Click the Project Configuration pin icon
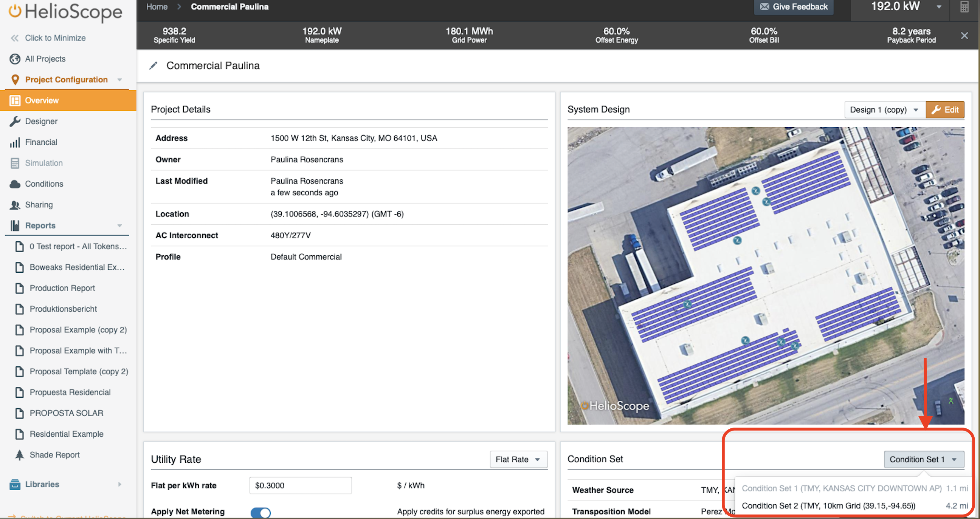Screen dimensions: 980x519 (15, 80)
